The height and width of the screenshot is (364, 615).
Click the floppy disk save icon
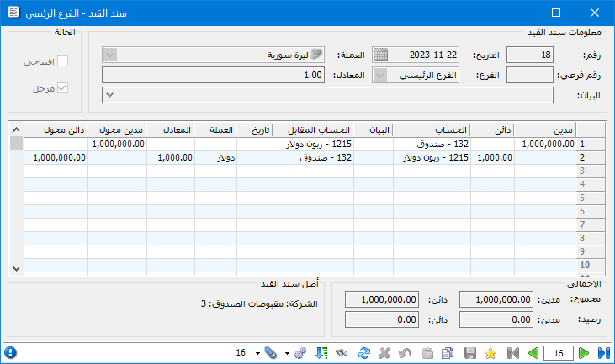click(x=470, y=353)
